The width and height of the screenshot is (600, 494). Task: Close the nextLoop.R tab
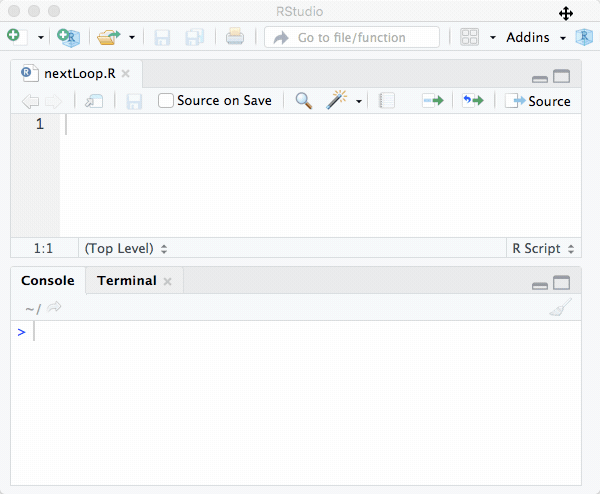point(126,73)
